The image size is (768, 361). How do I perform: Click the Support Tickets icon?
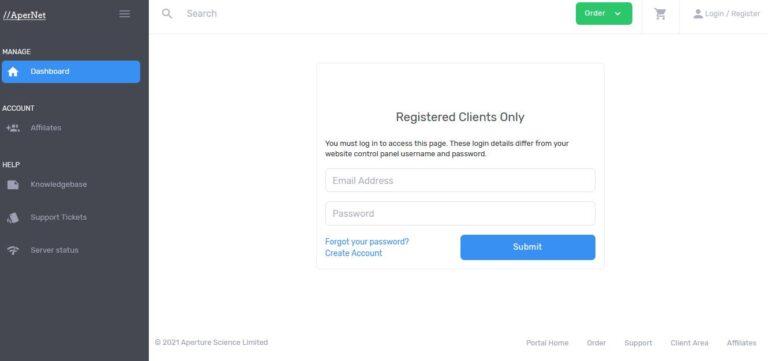tap(13, 217)
